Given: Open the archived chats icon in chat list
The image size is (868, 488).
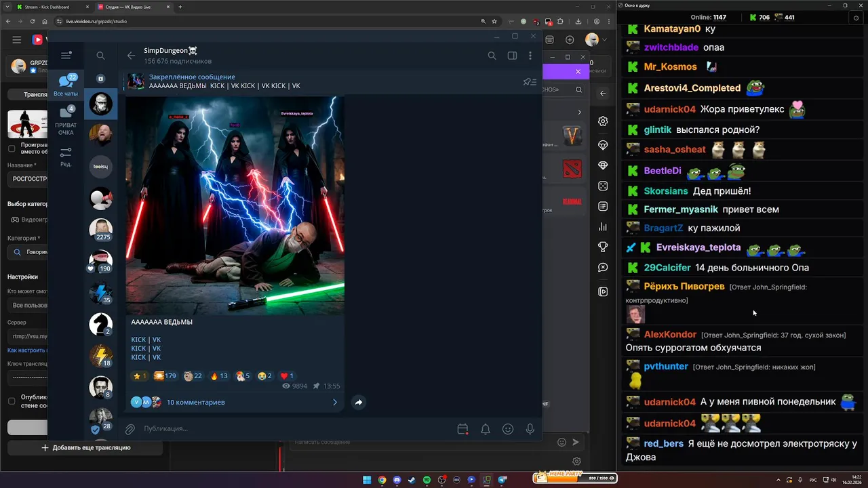Looking at the screenshot, I should click(x=100, y=79).
